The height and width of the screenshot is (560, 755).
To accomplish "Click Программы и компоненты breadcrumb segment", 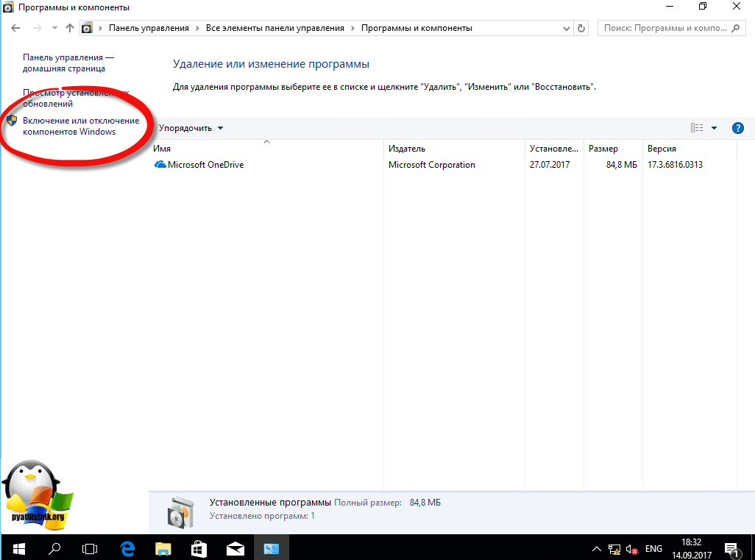I will (417, 28).
